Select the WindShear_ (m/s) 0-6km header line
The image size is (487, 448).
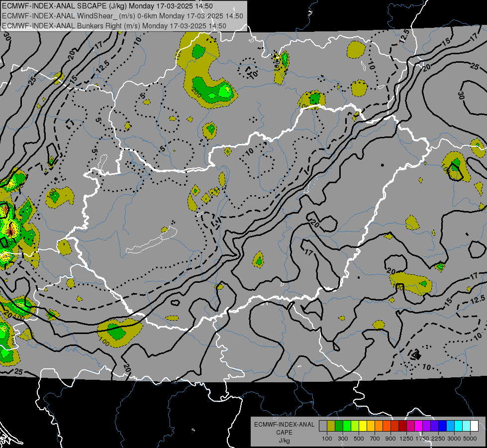click(x=123, y=16)
